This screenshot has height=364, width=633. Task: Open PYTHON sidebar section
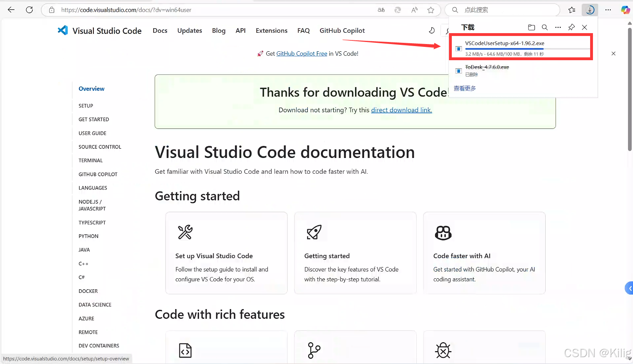[x=89, y=236]
